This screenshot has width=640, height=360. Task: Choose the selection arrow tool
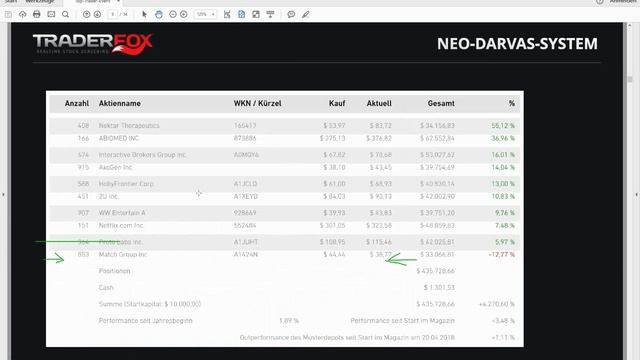coord(144,14)
